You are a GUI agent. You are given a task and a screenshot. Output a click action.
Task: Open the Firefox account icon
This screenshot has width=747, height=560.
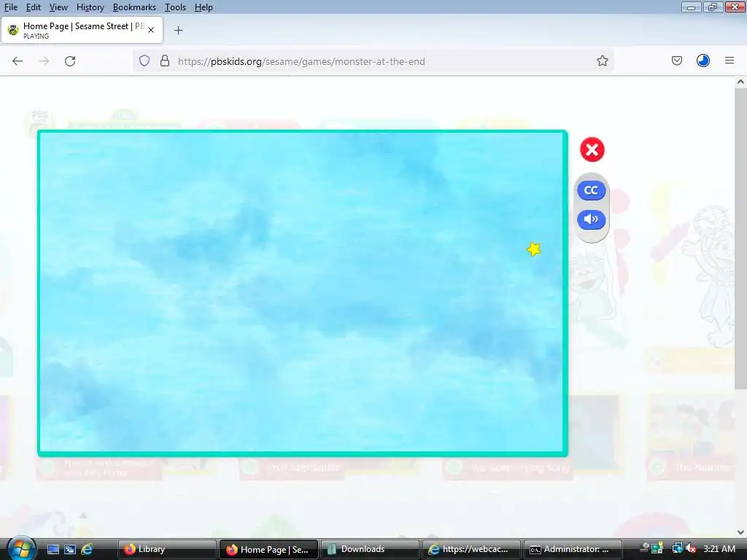(x=703, y=61)
